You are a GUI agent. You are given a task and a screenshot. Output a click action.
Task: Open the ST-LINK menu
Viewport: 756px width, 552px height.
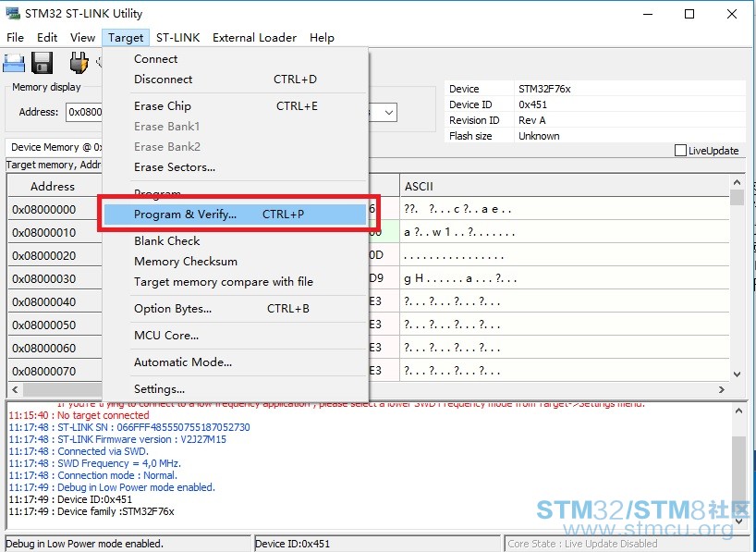(x=178, y=38)
